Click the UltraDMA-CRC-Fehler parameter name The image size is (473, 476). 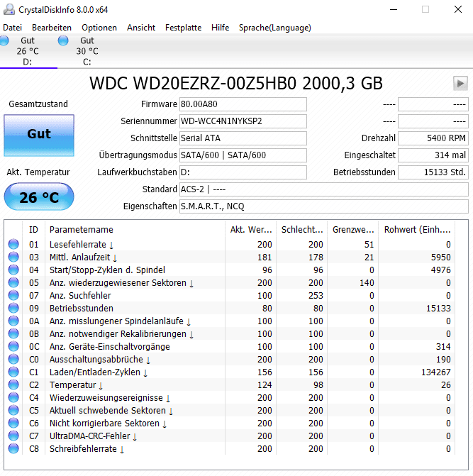[x=90, y=436]
